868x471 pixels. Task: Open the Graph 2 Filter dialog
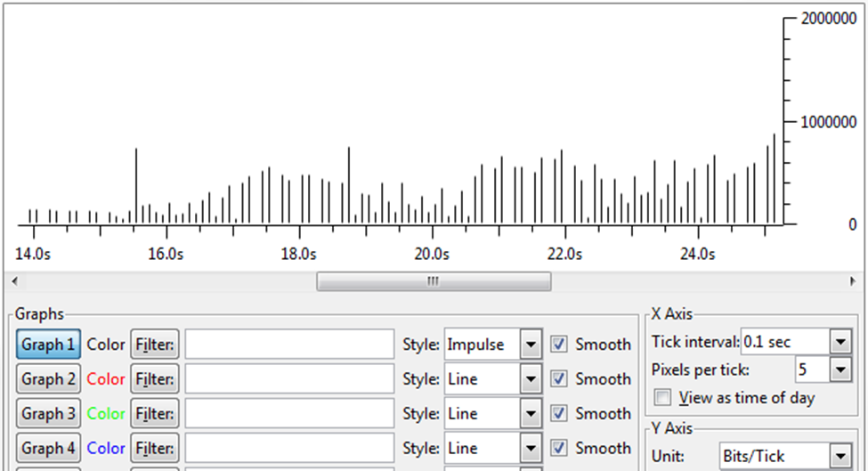pyautogui.click(x=155, y=378)
